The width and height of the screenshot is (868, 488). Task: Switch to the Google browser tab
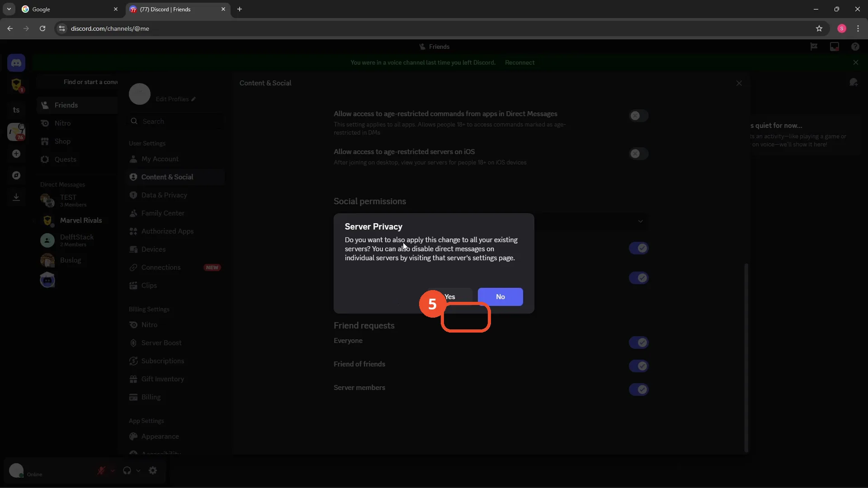pyautogui.click(x=70, y=9)
